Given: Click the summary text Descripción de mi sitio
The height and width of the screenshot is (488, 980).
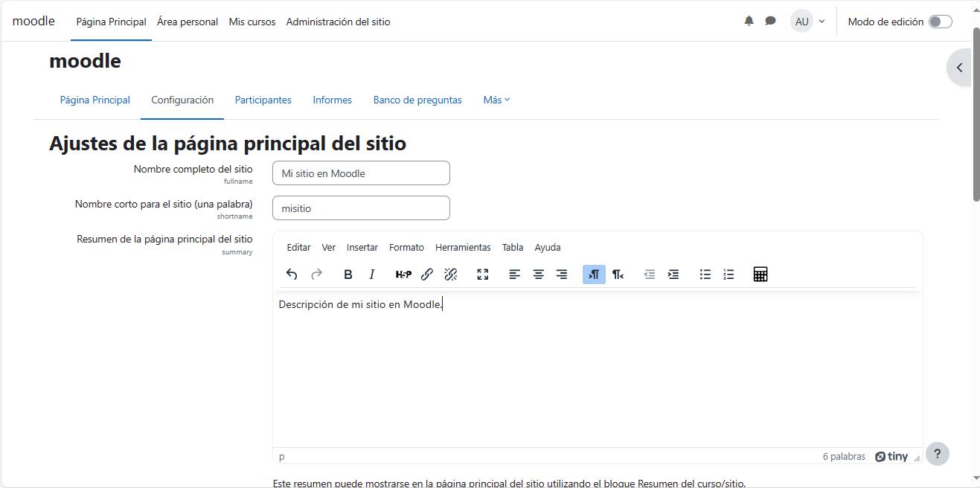Looking at the screenshot, I should coord(361,304).
